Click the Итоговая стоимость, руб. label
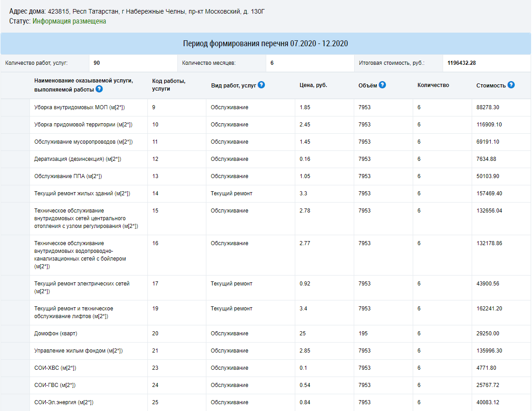 coord(391,63)
